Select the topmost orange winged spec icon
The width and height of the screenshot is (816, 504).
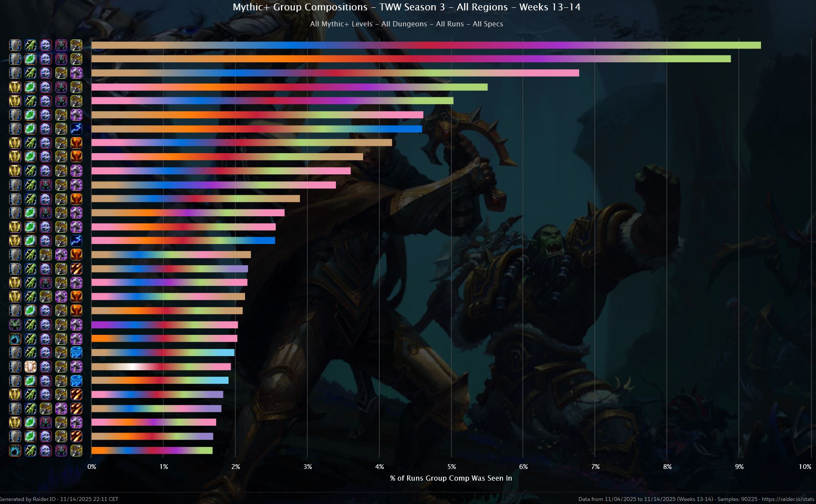pyautogui.click(x=76, y=143)
